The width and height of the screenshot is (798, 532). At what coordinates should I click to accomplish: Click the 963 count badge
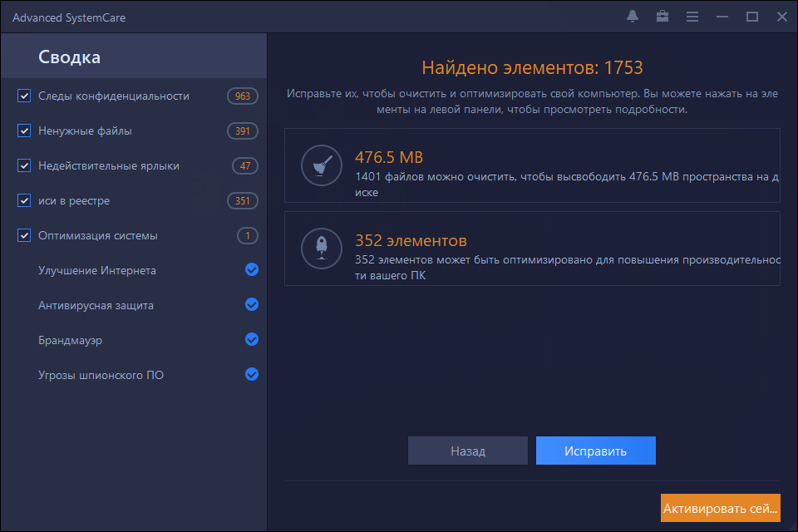(242, 96)
